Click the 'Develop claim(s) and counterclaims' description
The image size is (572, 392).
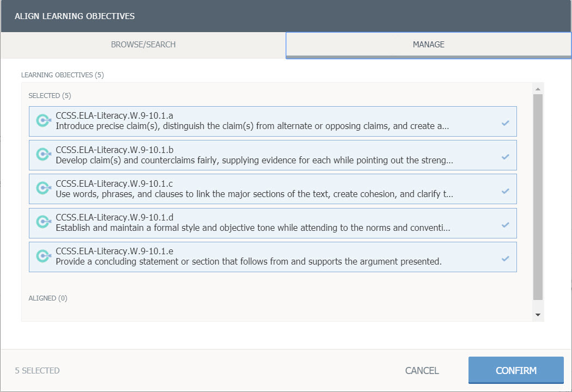pos(254,160)
